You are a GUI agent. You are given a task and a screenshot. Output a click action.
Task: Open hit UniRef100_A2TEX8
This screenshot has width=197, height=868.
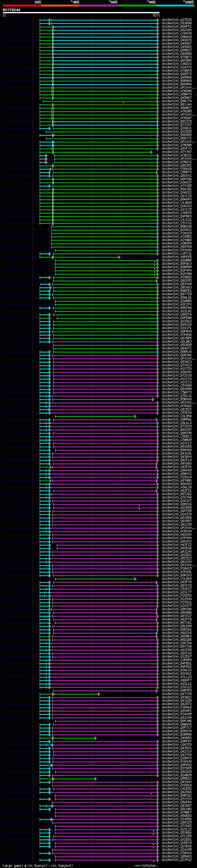click(x=176, y=20)
